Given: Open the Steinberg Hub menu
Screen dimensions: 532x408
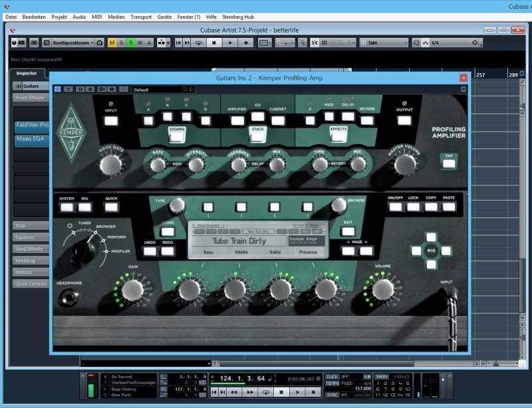Looking at the screenshot, I should click(238, 17).
